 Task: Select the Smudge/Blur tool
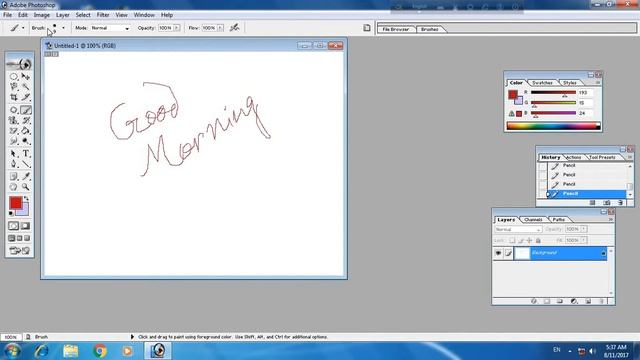13,141
